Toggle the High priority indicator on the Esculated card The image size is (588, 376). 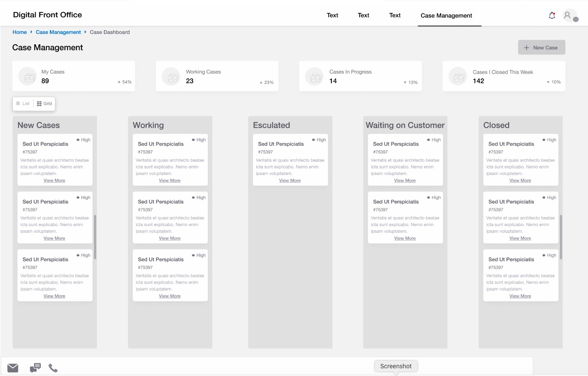(x=318, y=140)
